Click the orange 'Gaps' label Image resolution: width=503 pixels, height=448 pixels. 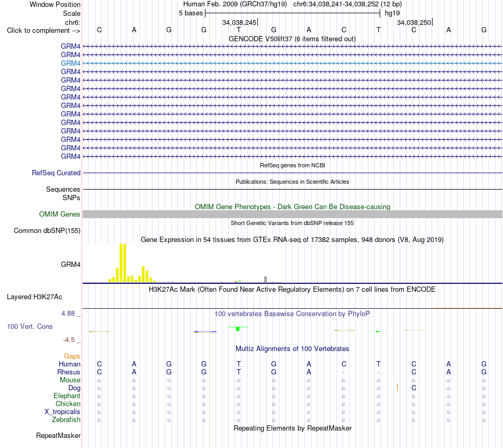72,356
